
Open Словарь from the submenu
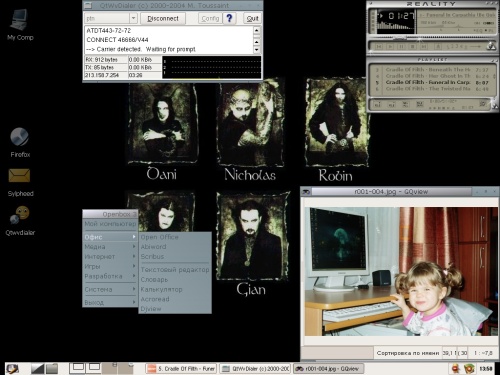175,279
